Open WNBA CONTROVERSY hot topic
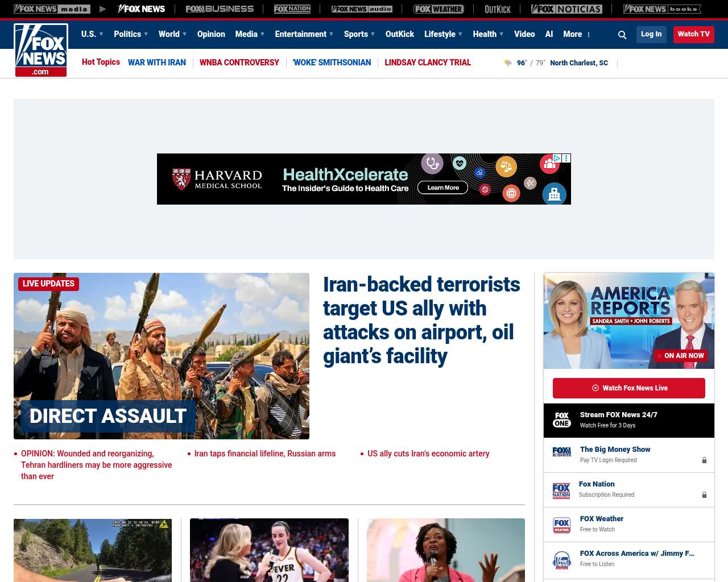The height and width of the screenshot is (582, 728). (x=239, y=63)
